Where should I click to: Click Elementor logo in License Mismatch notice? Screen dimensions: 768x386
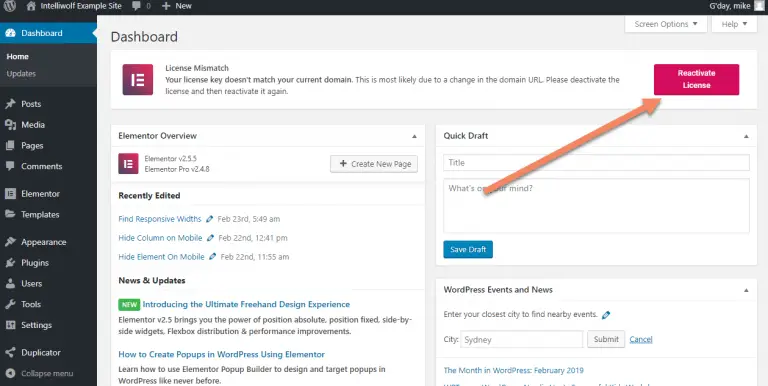[x=138, y=79]
